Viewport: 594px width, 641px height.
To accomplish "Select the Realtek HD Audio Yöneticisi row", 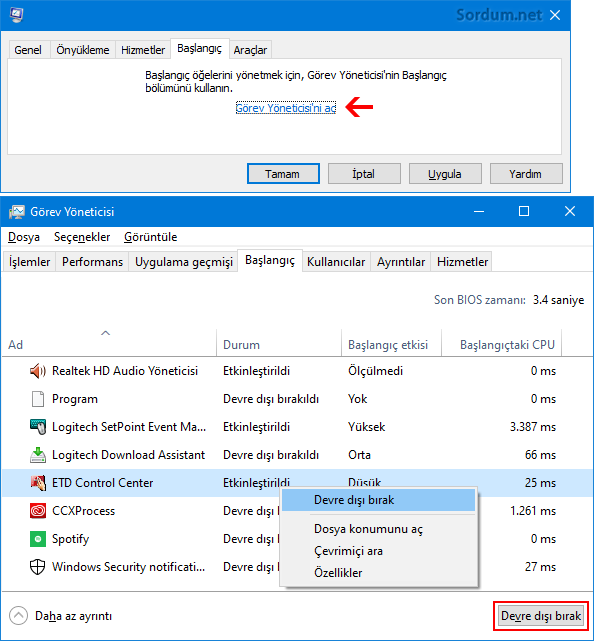I will 297,371.
